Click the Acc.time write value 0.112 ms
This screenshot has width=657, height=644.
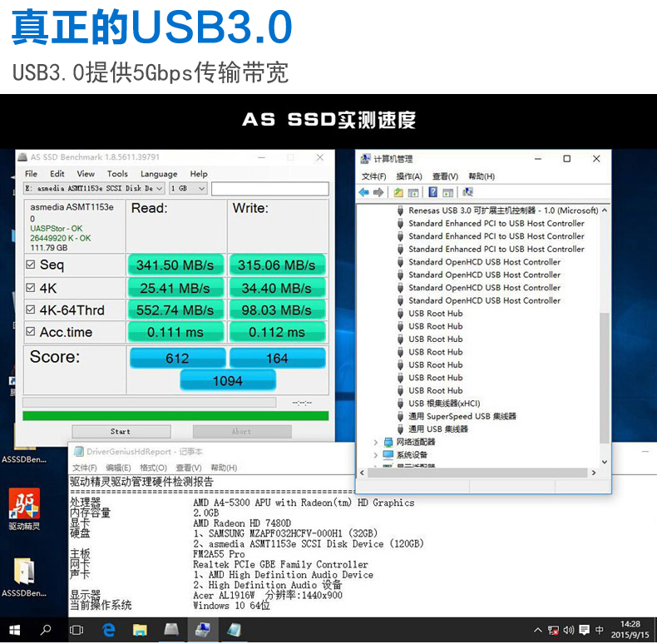tap(277, 332)
